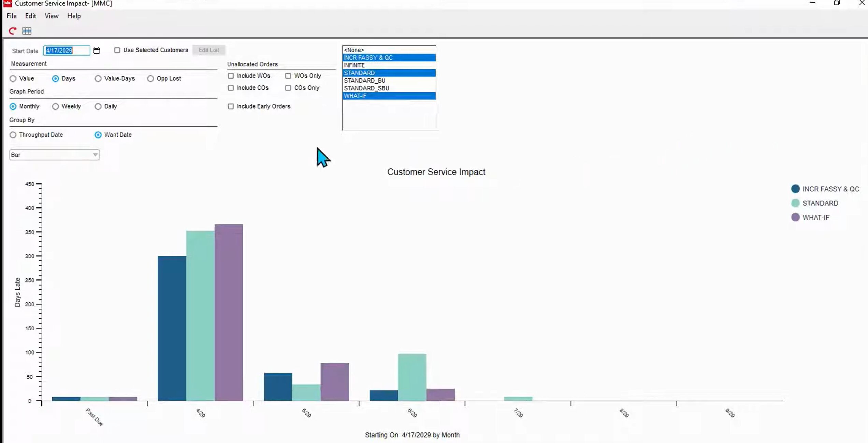
Task: Enable Include Early Orders
Action: (x=231, y=106)
